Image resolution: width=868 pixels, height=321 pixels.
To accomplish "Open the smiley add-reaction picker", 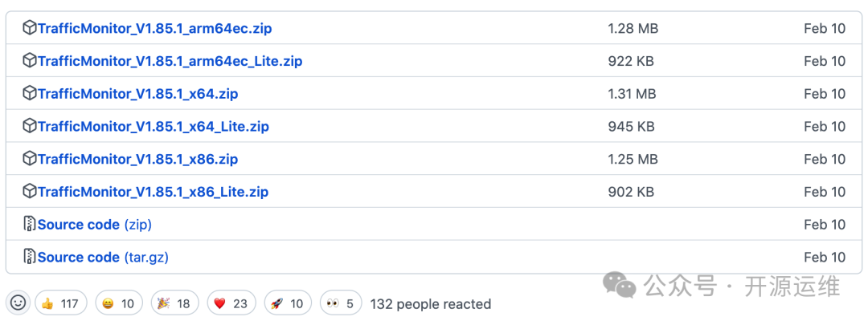I will coord(18,303).
